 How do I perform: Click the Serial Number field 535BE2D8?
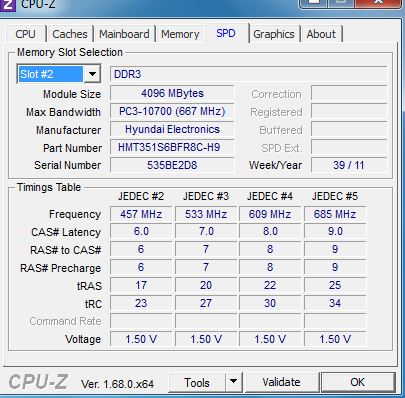click(x=172, y=165)
